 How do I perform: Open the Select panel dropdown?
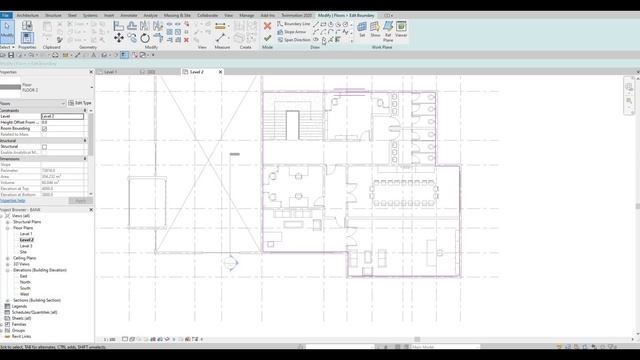(7, 47)
